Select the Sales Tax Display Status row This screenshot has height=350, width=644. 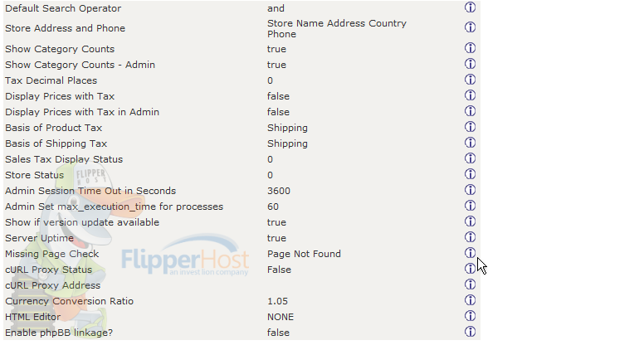tap(242, 159)
